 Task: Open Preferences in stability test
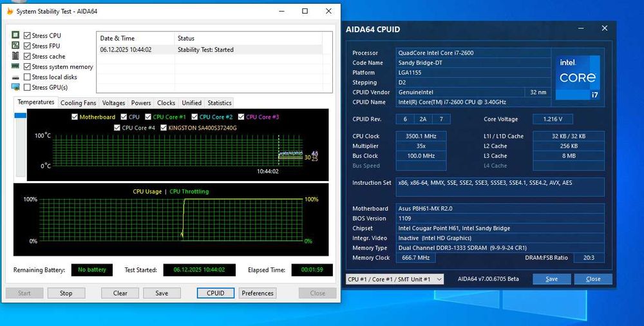coord(258,293)
